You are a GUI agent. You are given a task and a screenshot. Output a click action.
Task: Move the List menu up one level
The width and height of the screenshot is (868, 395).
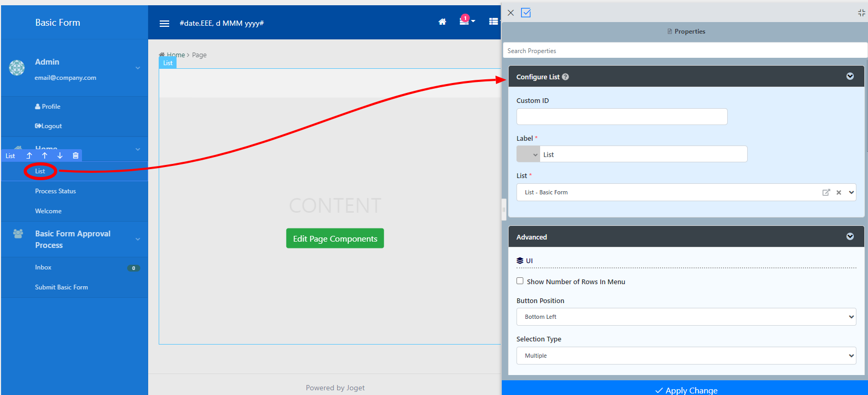tap(29, 155)
